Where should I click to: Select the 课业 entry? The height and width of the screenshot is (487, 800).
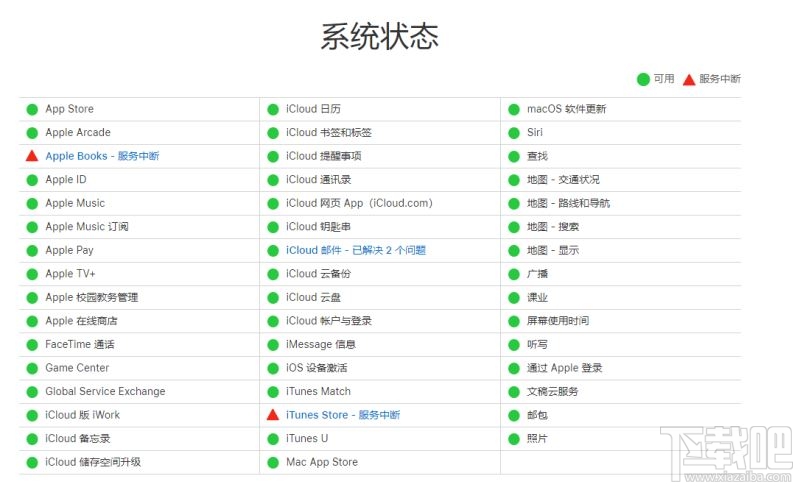click(x=537, y=297)
